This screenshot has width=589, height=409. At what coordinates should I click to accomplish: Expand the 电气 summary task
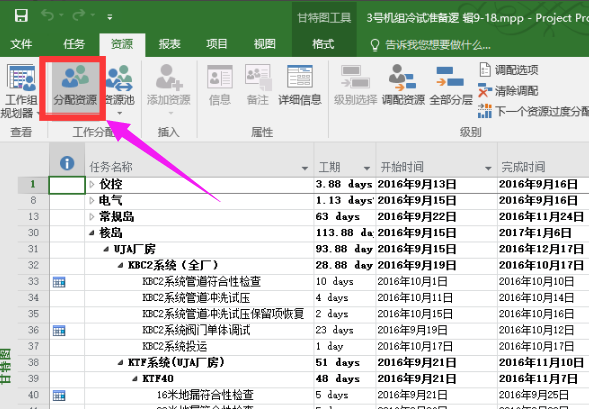coord(92,201)
